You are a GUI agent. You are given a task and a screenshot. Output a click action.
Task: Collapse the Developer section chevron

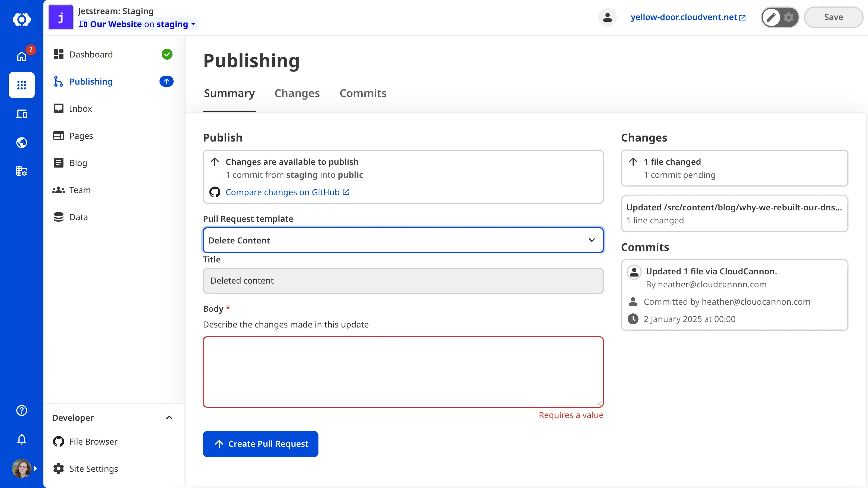169,418
